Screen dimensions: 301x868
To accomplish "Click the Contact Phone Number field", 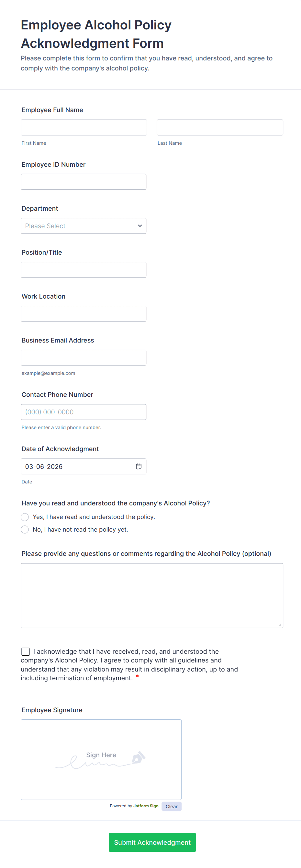I will [x=84, y=412].
